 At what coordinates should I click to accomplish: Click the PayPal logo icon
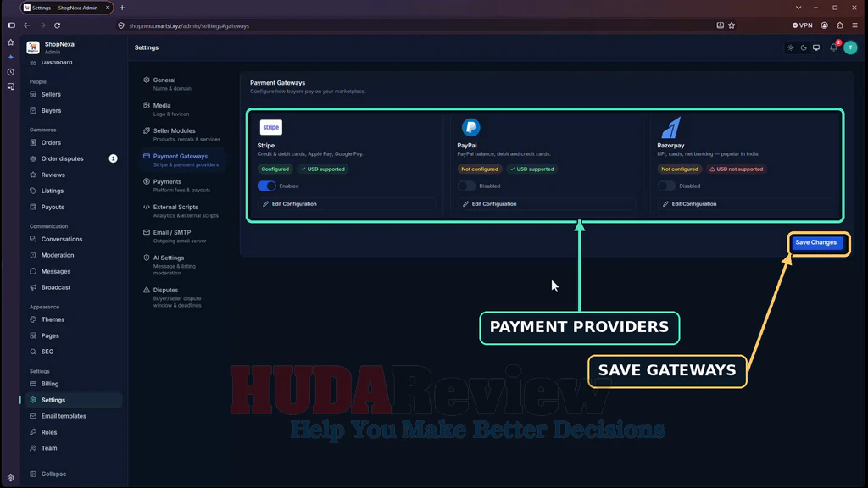(x=470, y=127)
